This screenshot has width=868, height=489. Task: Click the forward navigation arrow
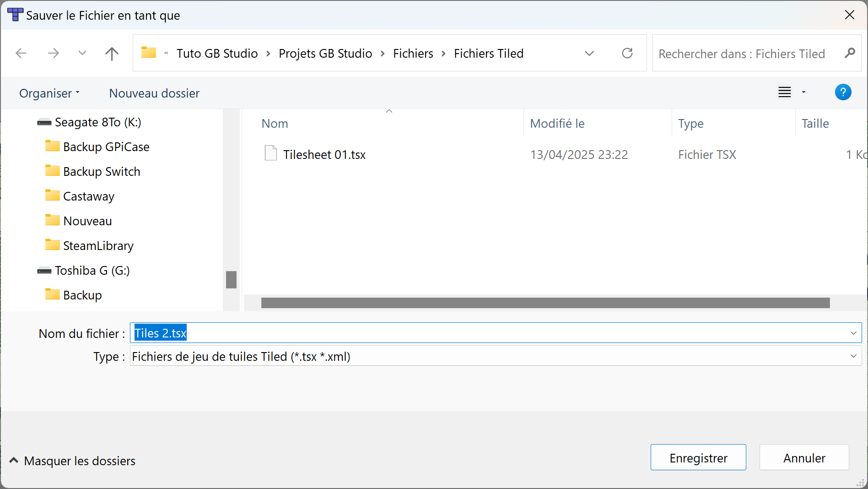pos(54,54)
